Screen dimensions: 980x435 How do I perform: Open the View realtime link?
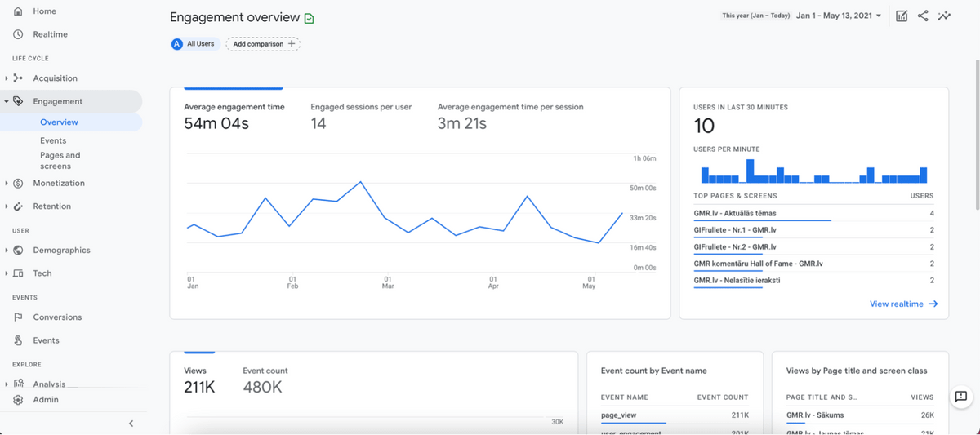pos(904,304)
